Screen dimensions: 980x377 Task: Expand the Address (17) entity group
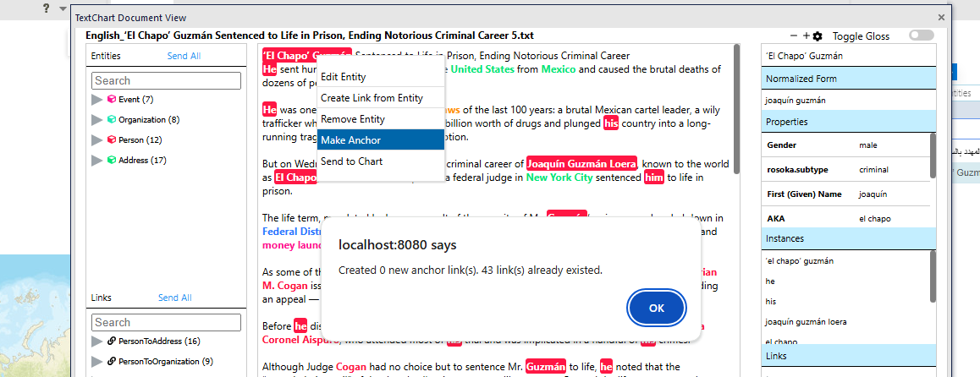tap(96, 161)
